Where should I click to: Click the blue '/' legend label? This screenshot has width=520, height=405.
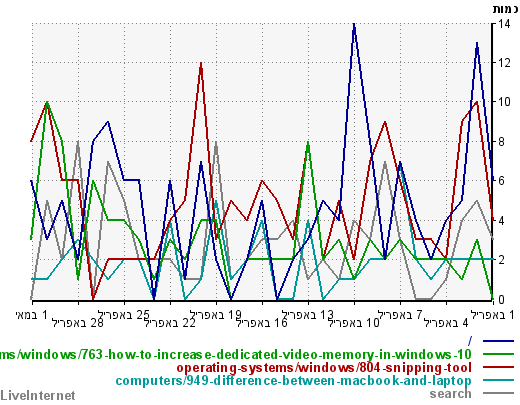[470, 341]
